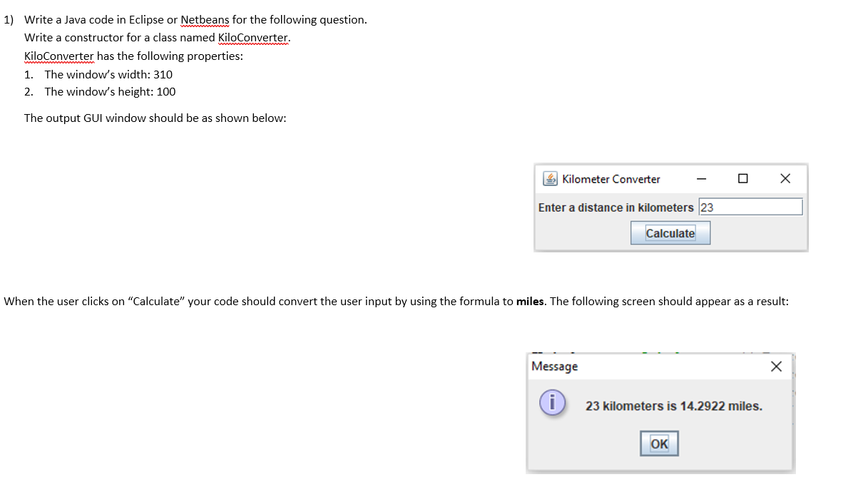Click the underlined word 'Netbeans'
This screenshot has width=868, height=477.
click(x=205, y=19)
